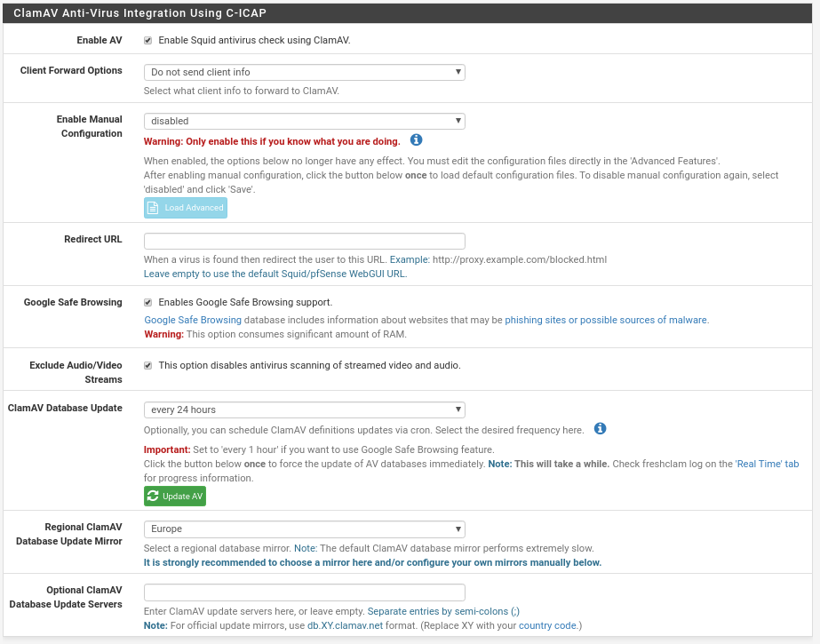
Task: Click inside the Redirect URL input field
Action: (305, 240)
